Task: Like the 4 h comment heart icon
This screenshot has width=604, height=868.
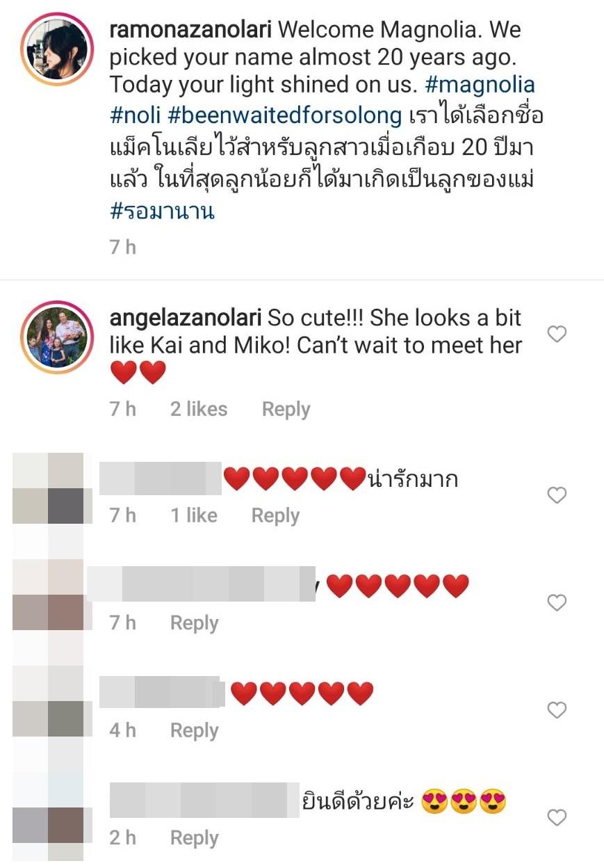Action: [557, 710]
